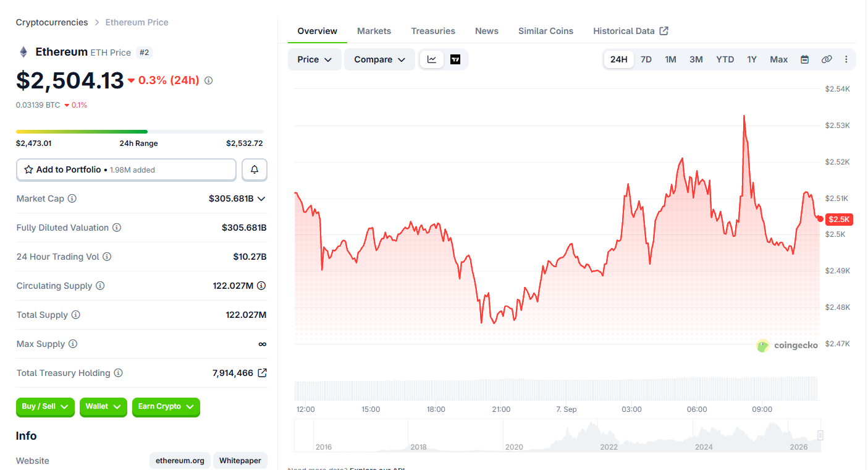Image resolution: width=868 pixels, height=470 pixels.
Task: Click the Total Treasury Holding info icon
Action: click(x=118, y=373)
